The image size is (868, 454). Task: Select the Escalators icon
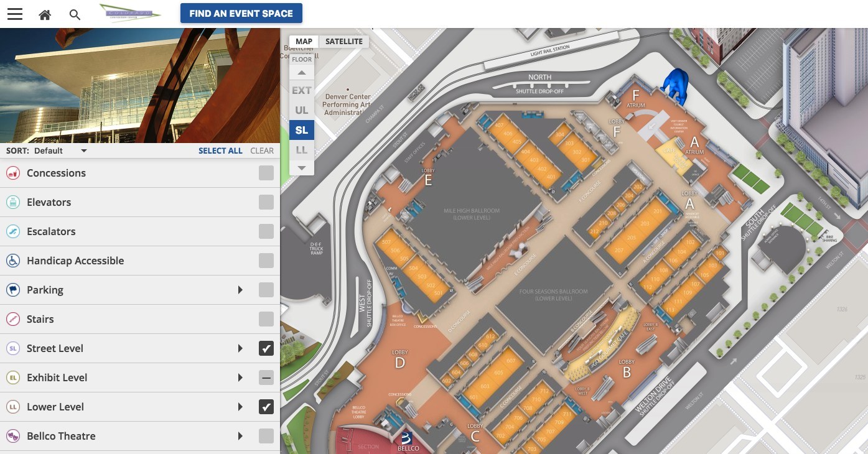click(13, 231)
